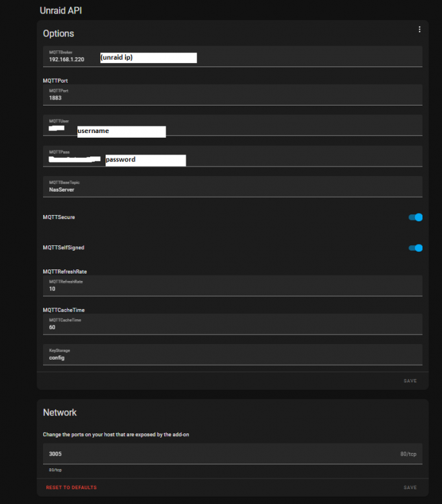
Task: Click the Network heading
Action: 60,413
